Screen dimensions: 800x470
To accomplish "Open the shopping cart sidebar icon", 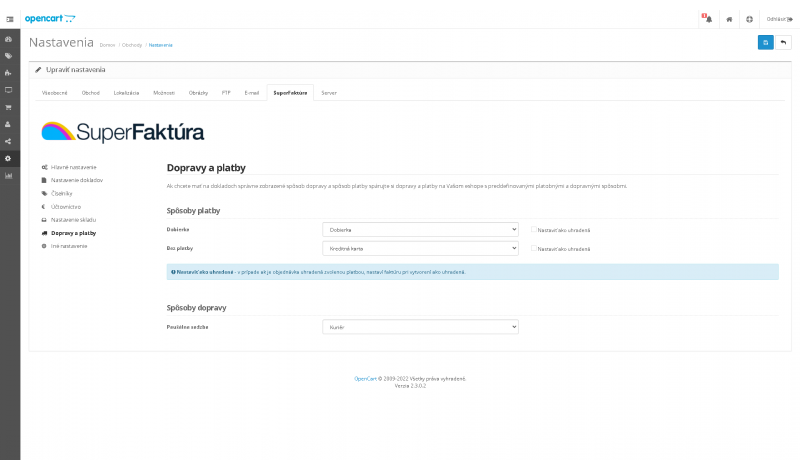I will tap(9, 107).
